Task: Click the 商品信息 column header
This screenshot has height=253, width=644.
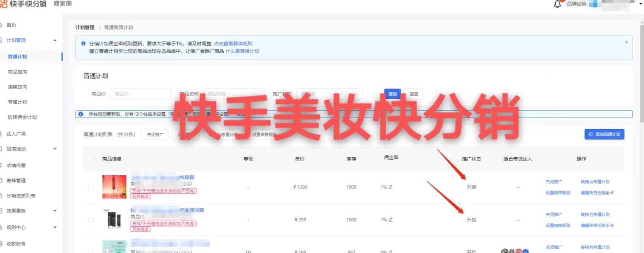Action: tap(112, 159)
